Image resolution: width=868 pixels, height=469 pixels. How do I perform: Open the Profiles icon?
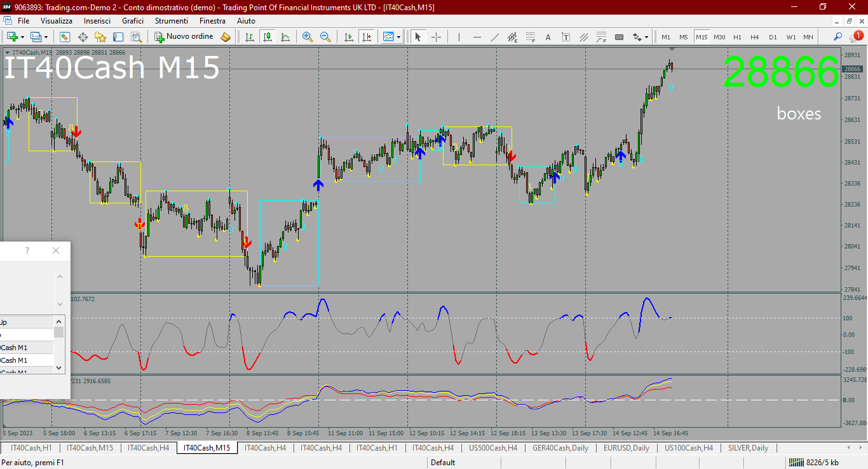click(x=36, y=37)
